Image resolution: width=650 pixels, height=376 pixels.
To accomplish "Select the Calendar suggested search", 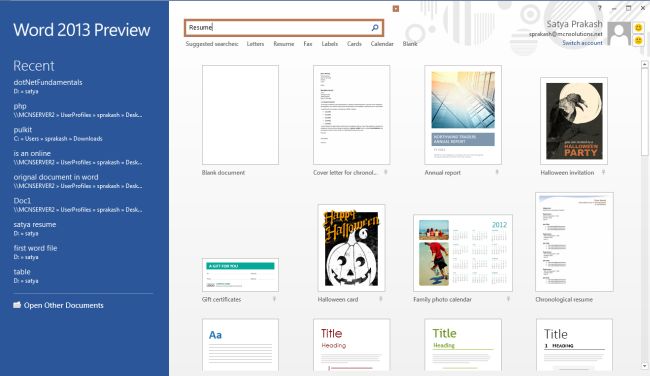I will click(382, 44).
